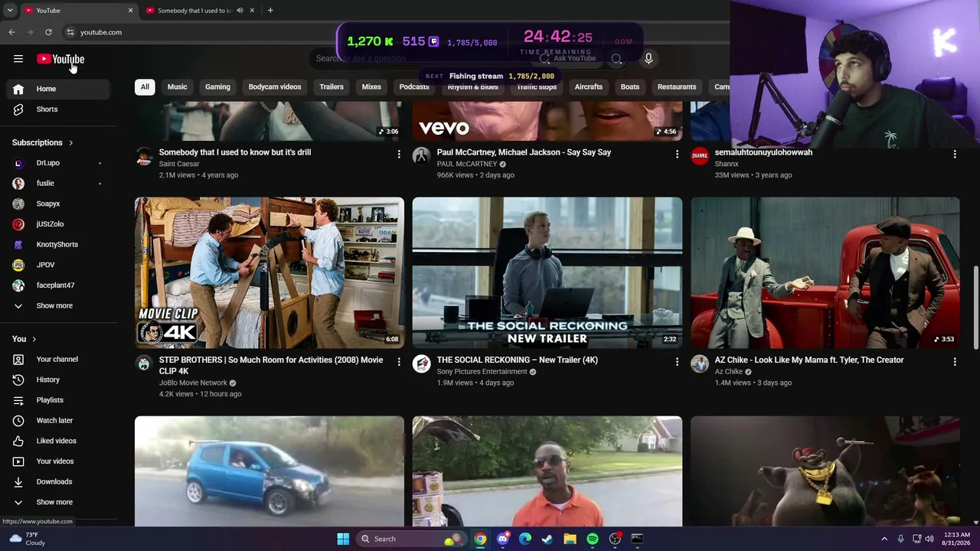This screenshot has height=551, width=980.
Task: Open 'Somebody that I used to know but it's drill' title
Action: (x=235, y=152)
